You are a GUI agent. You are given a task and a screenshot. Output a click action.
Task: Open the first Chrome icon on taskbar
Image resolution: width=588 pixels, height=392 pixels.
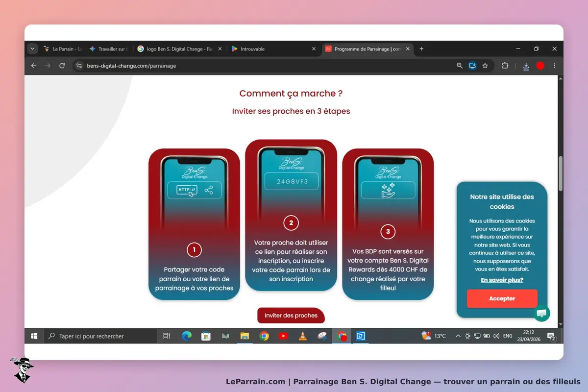(x=264, y=336)
